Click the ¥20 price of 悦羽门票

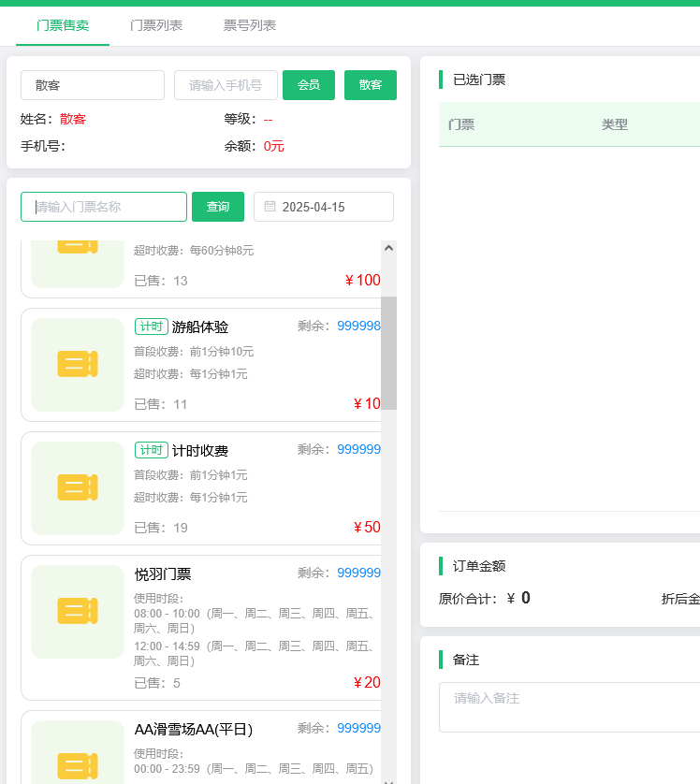(367, 683)
